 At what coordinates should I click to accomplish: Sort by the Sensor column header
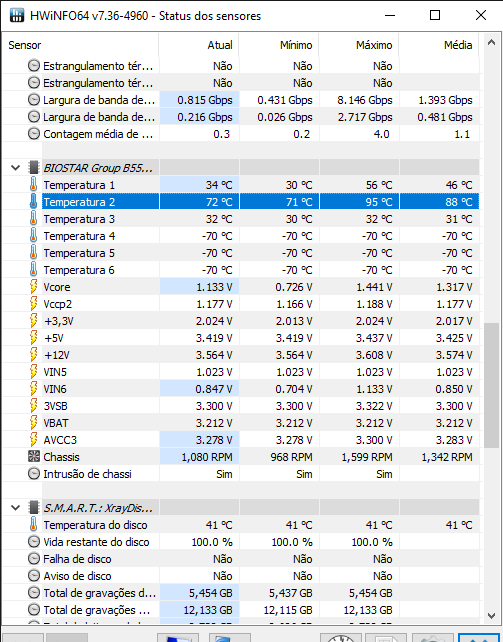coord(80,45)
